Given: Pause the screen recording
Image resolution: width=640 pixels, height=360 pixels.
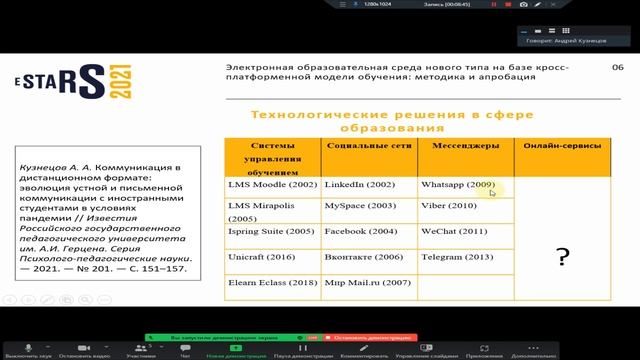Looking at the screenshot, I should (x=494, y=4).
